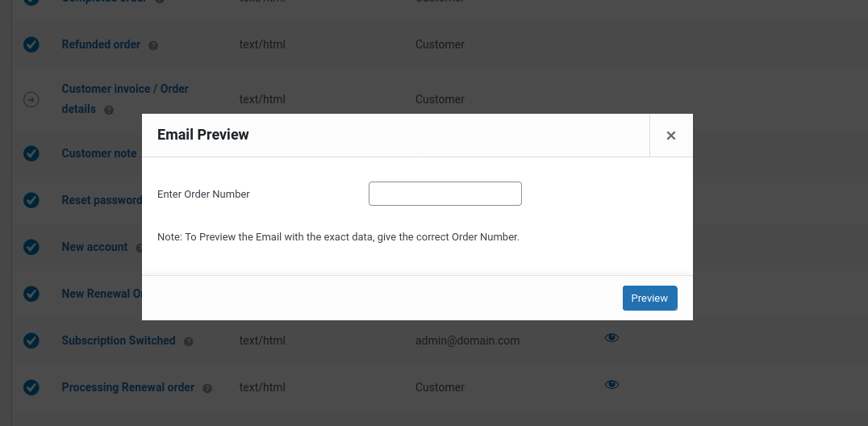Image resolution: width=868 pixels, height=426 pixels.
Task: Click the New account enabled checkmark icon
Action: [x=31, y=247]
